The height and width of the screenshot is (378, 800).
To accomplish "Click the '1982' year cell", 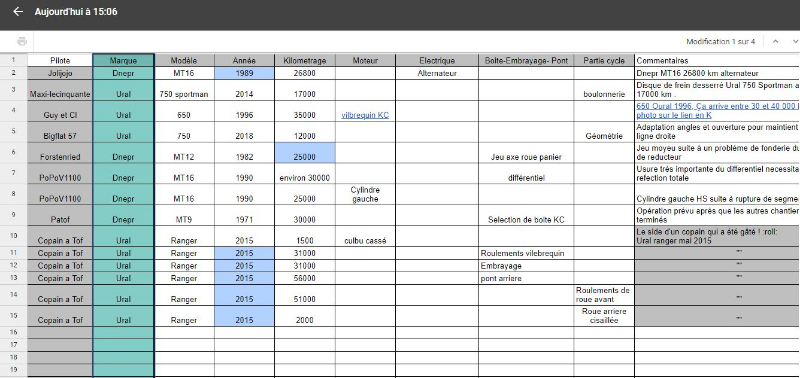I will [x=244, y=153].
